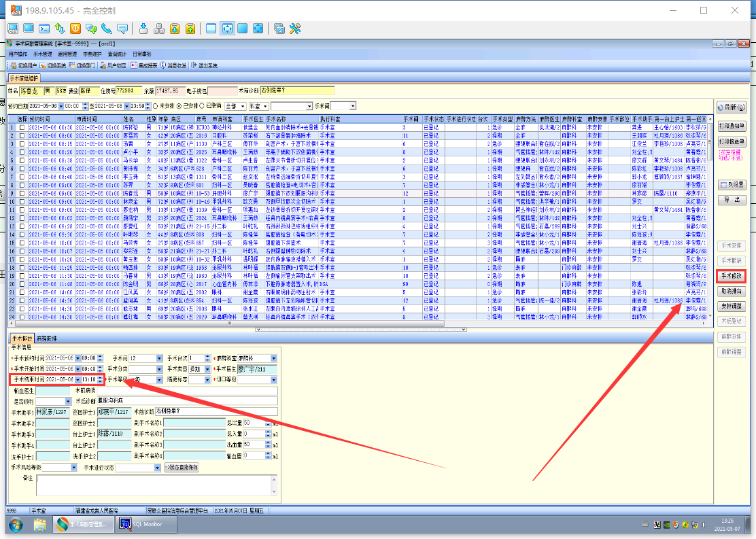The image size is (756, 539).
Task: Click the 手术修改 button
Action: (x=731, y=277)
